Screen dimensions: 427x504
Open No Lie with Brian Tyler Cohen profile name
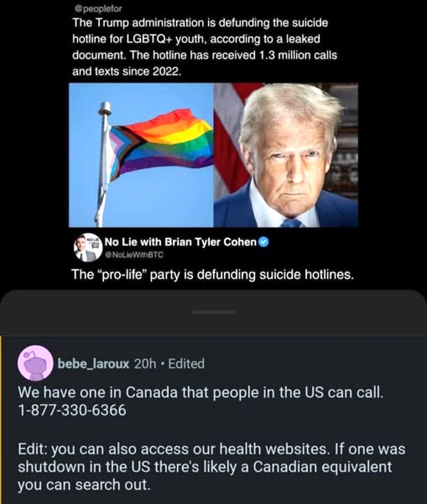pos(181,242)
